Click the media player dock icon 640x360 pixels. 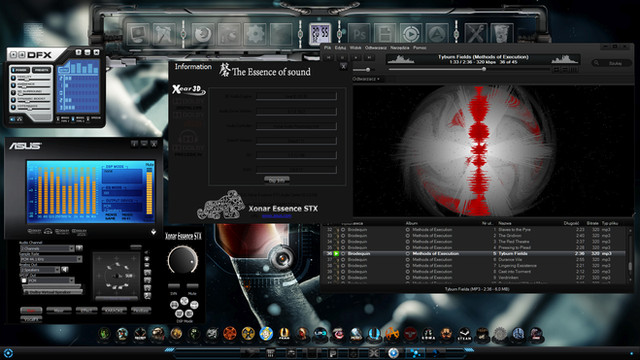pyautogui.click(x=411, y=34)
